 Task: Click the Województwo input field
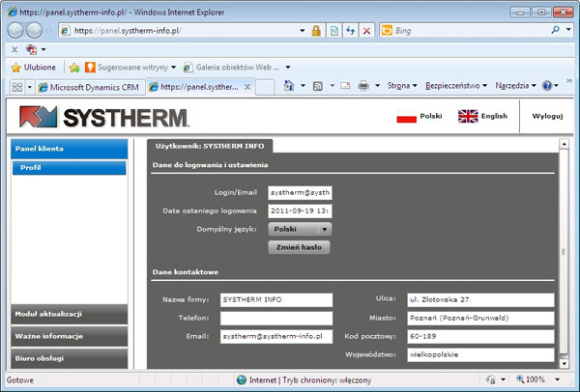[x=480, y=354]
